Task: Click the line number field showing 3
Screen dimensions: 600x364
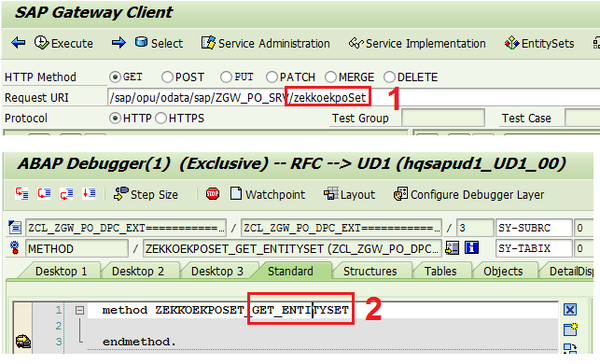Action: tap(475, 228)
